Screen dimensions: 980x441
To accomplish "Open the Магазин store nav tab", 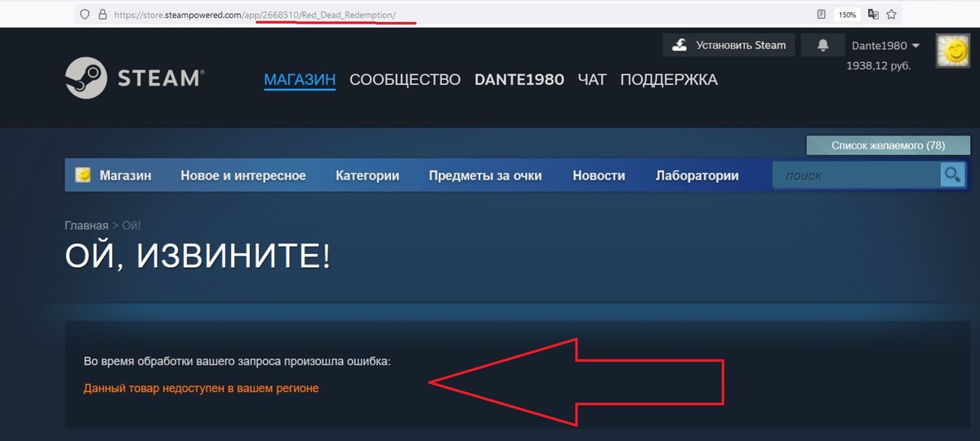I will [126, 176].
